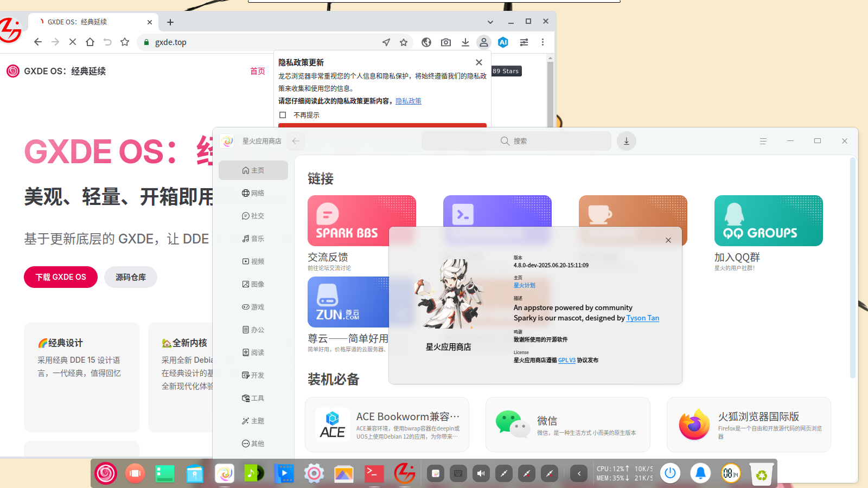Screen dimensions: 868x488
Task: Select the 主页 category in sidebar
Action: 253,170
